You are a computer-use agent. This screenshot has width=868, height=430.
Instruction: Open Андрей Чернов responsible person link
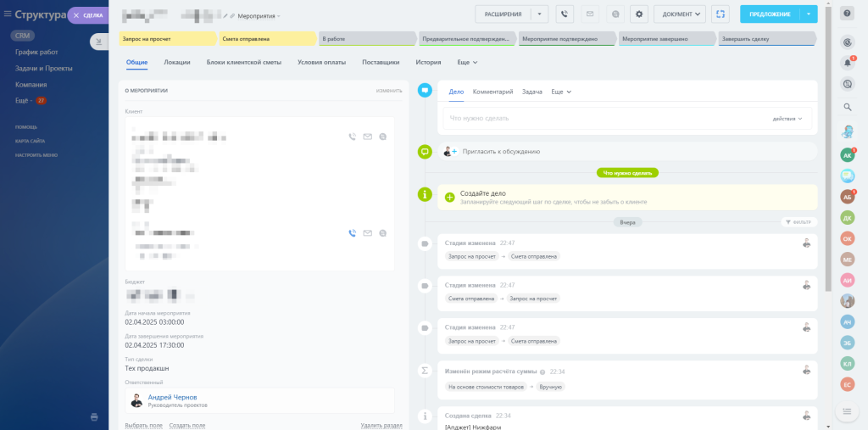click(172, 397)
